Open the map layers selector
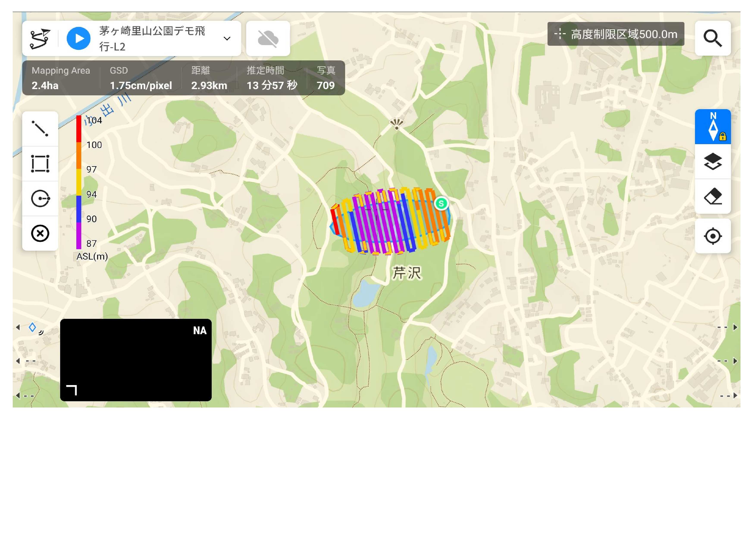The height and width of the screenshot is (535, 756). tap(712, 161)
